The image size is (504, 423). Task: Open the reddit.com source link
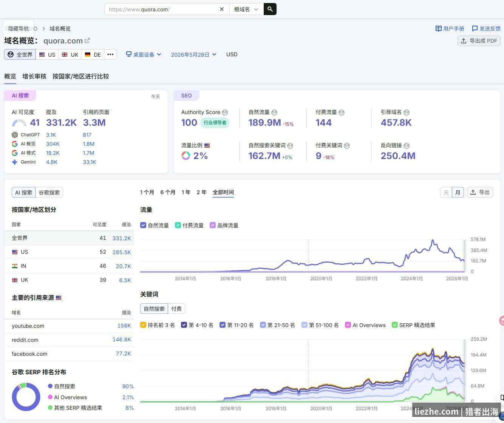click(x=25, y=340)
